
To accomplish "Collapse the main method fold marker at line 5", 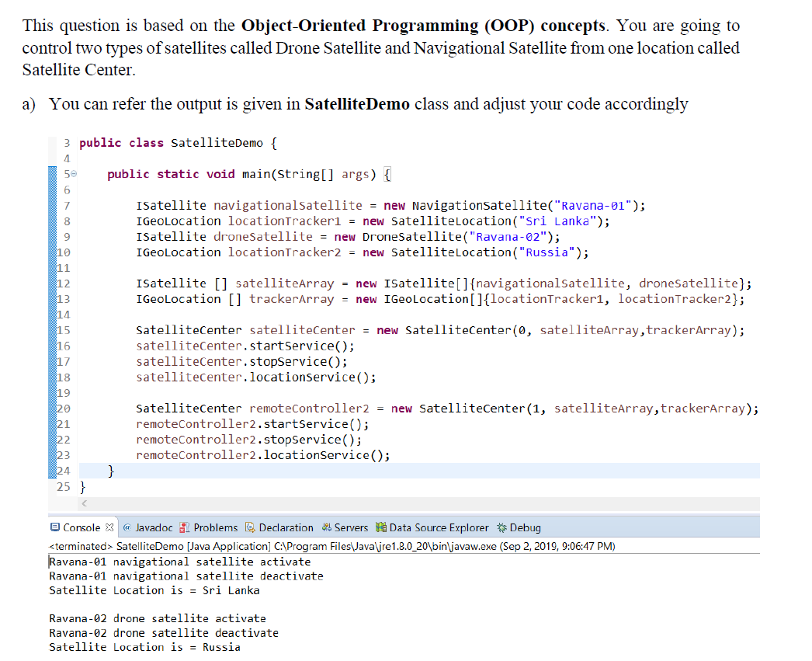I will point(72,173).
